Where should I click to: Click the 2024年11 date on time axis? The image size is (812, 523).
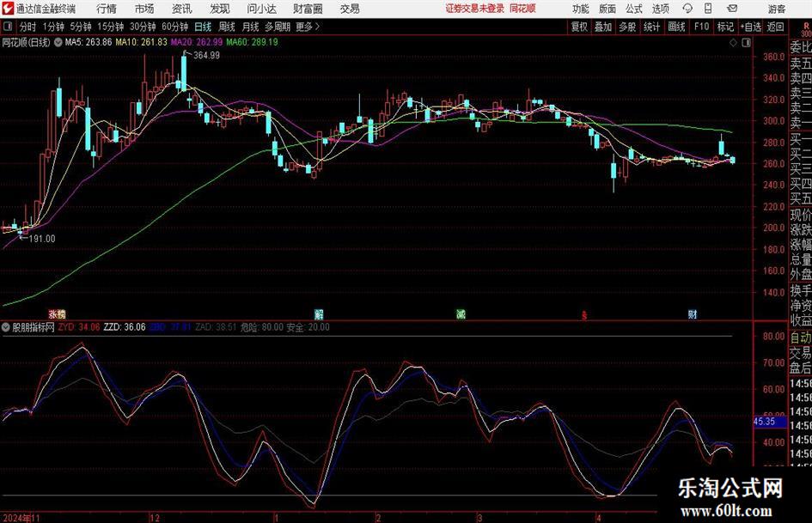(21, 517)
